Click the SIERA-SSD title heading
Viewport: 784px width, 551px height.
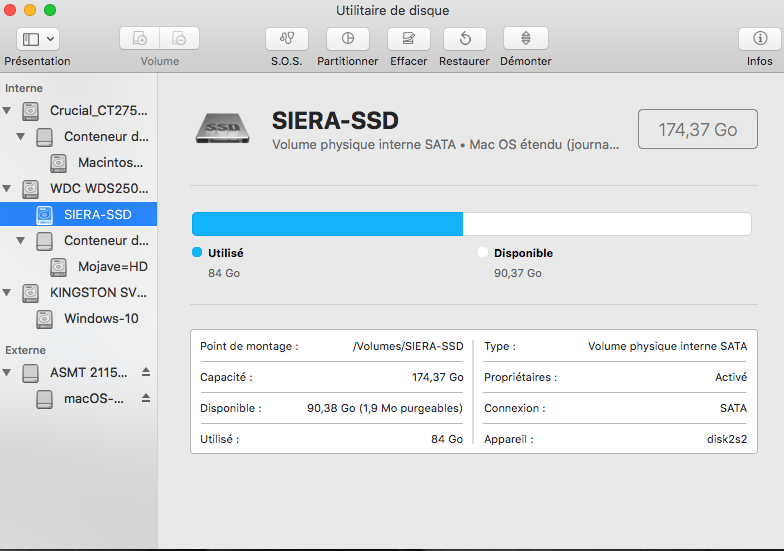click(x=335, y=120)
